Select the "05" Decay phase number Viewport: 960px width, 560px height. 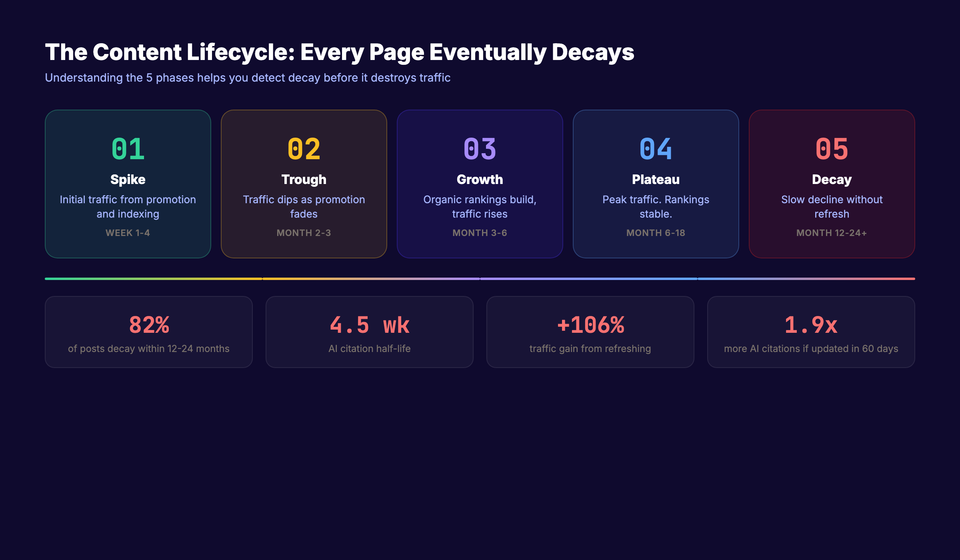coord(831,149)
